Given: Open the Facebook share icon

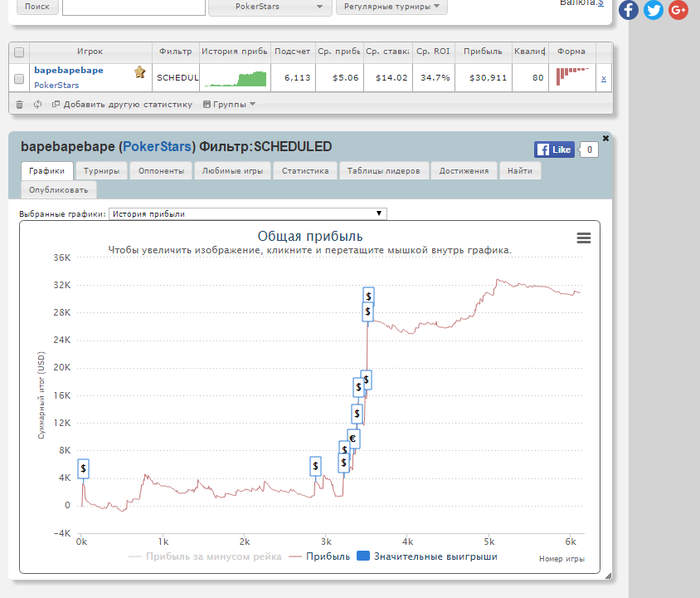Looking at the screenshot, I should [628, 10].
